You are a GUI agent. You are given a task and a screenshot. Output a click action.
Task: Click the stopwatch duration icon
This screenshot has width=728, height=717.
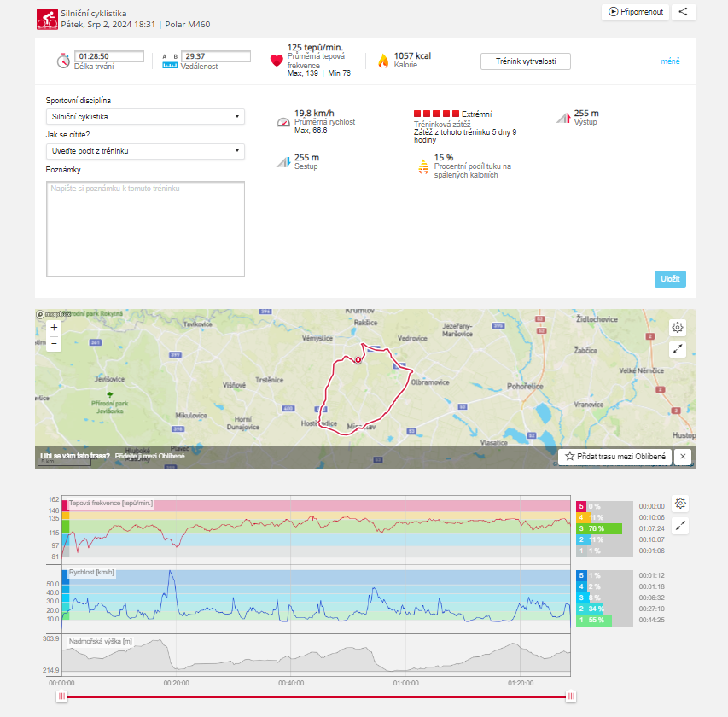click(x=63, y=61)
